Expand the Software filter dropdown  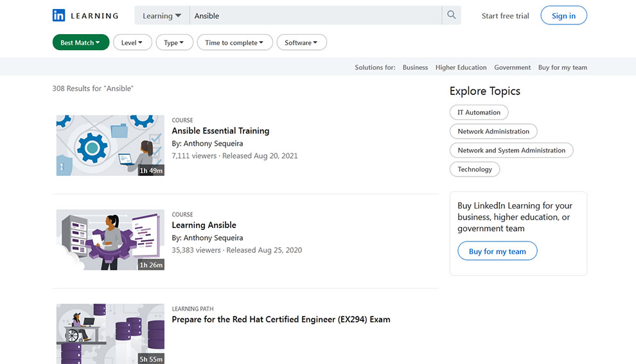coord(301,42)
